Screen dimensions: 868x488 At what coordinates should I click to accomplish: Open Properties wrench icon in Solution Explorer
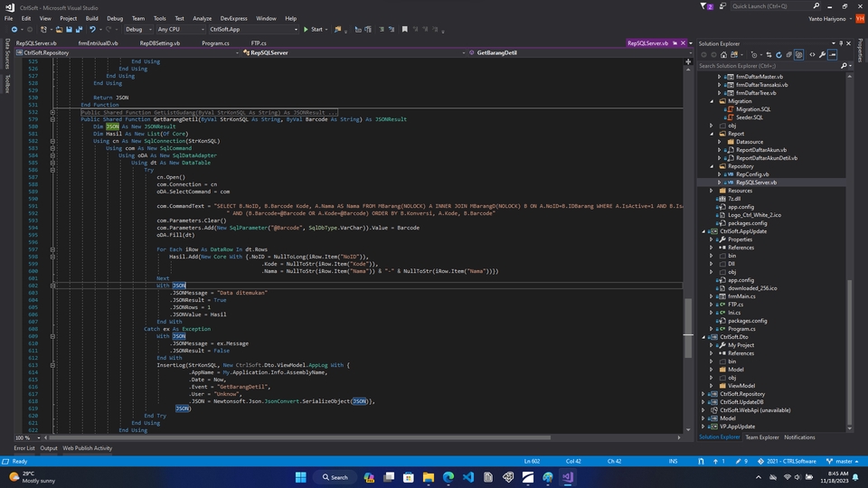click(x=822, y=55)
